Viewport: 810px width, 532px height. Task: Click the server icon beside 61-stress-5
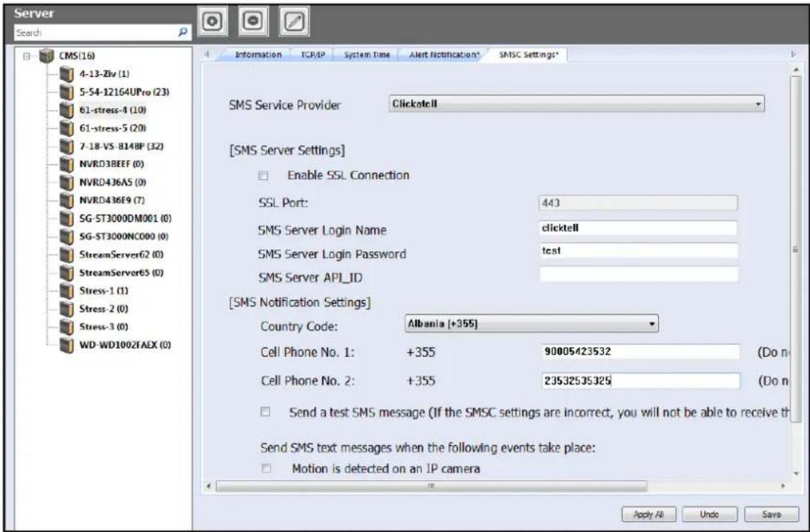(67, 128)
